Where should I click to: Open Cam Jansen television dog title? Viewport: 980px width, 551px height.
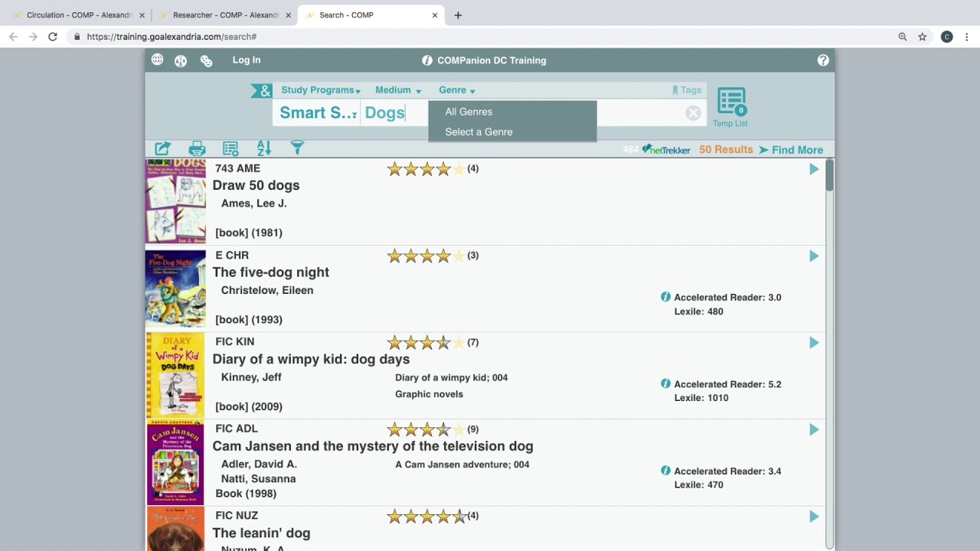tap(373, 446)
